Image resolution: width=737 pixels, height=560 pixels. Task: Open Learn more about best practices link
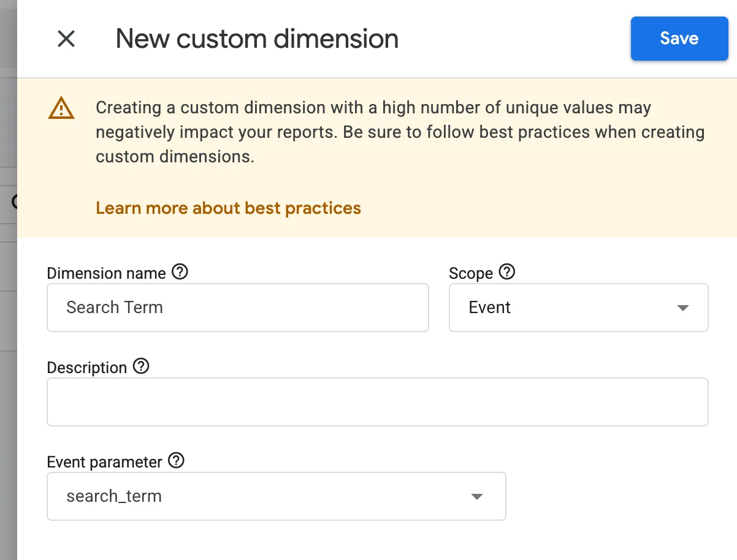pyautogui.click(x=228, y=208)
